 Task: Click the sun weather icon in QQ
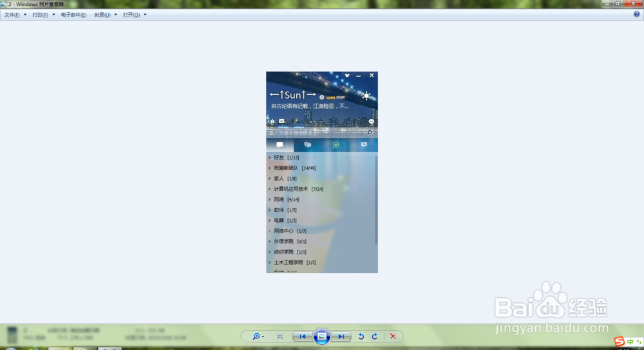[x=366, y=95]
